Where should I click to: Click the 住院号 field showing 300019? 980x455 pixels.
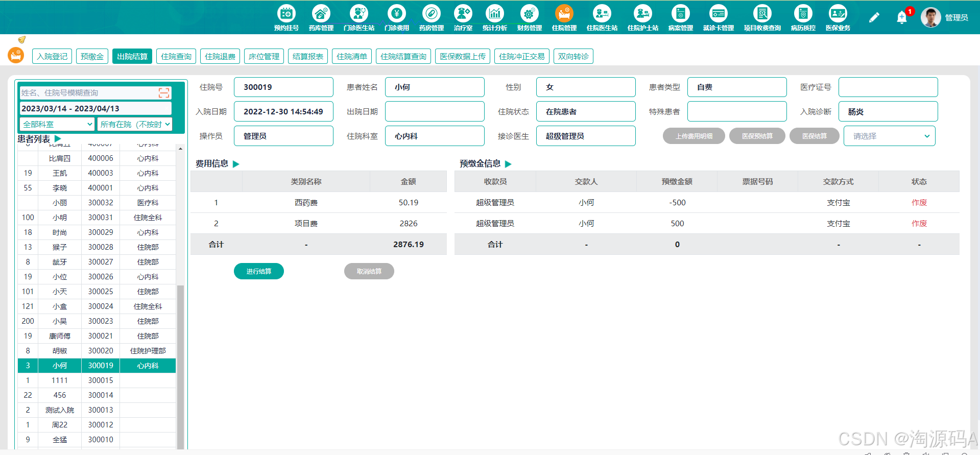tap(283, 87)
